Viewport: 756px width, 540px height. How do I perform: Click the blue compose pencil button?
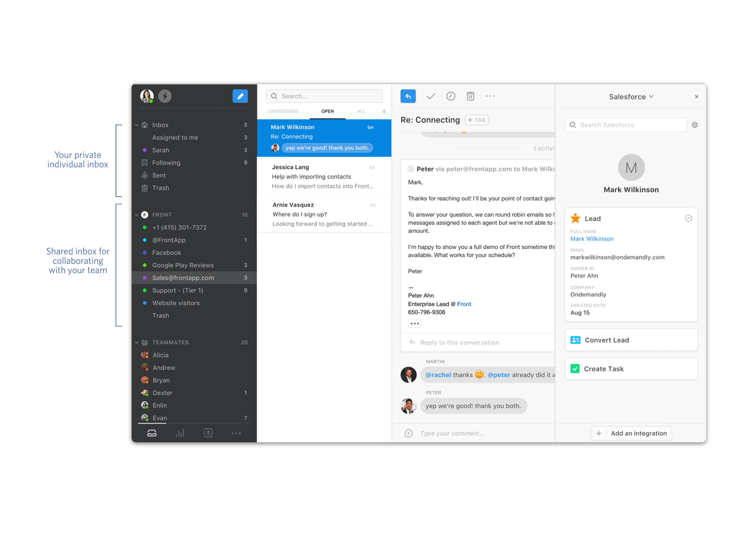coord(240,96)
